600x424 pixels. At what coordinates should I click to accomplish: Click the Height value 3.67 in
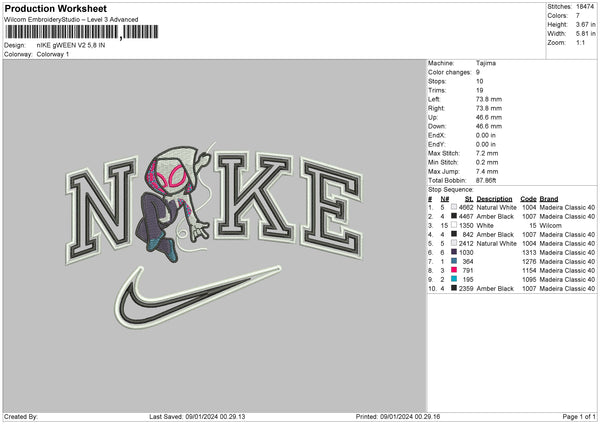tap(585, 24)
